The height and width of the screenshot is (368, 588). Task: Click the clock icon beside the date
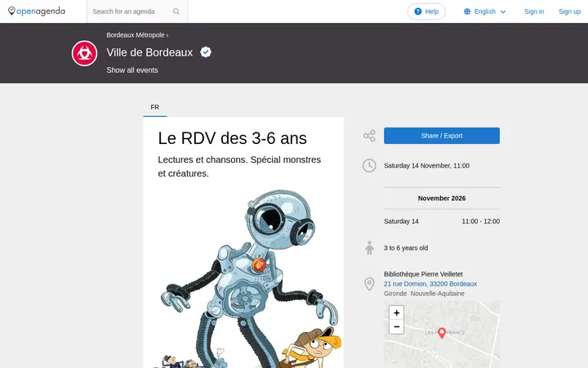(369, 165)
